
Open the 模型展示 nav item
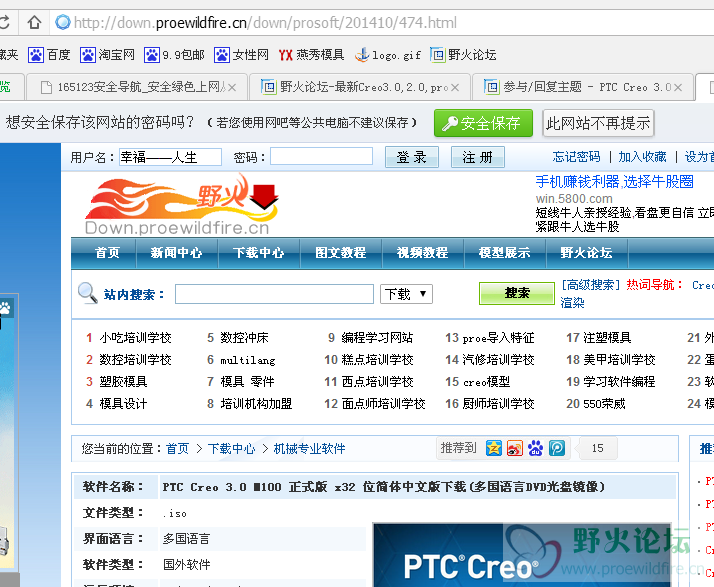pos(505,253)
